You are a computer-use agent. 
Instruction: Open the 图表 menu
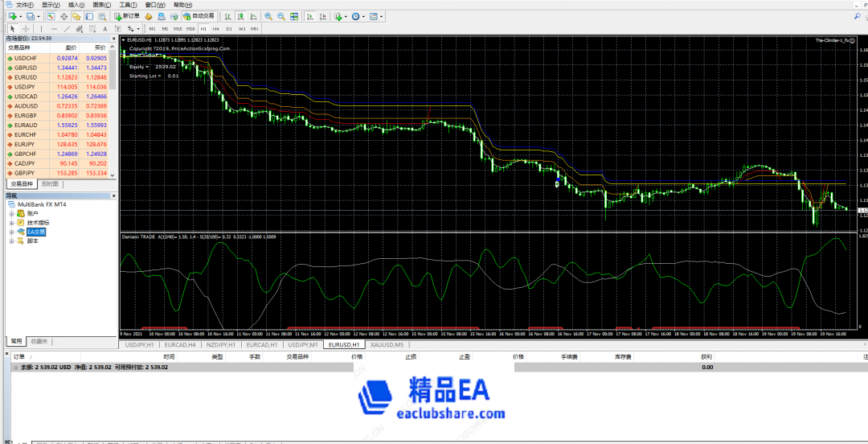point(102,5)
